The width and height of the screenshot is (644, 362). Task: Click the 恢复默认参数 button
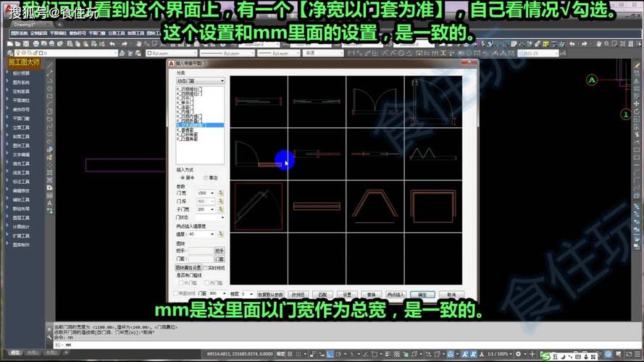(x=270, y=295)
